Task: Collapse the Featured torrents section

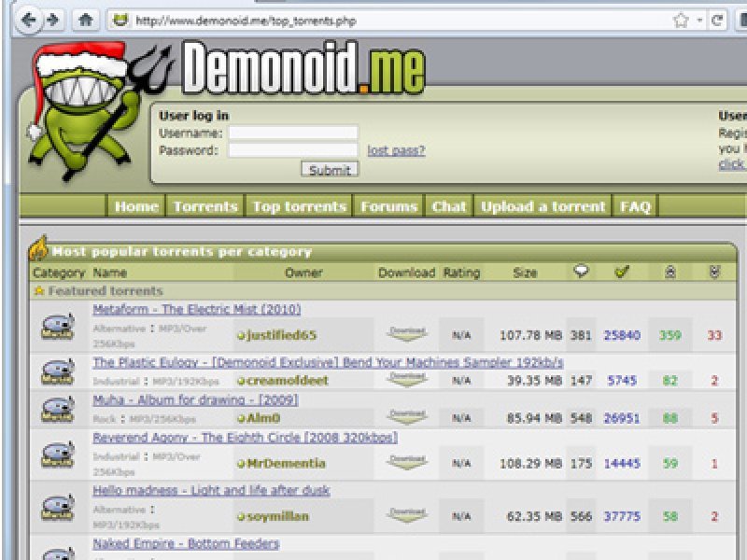Action: point(39,291)
